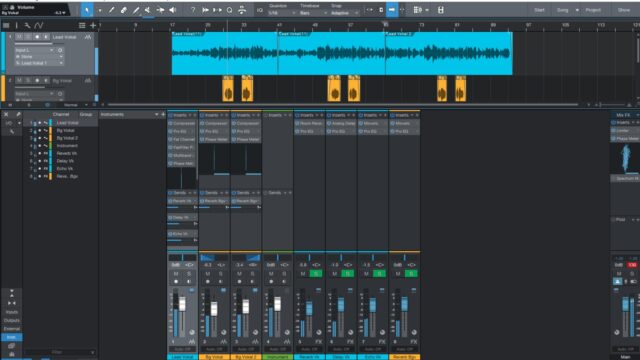Open the track list icon
The width and height of the screenshot is (640, 360).
[82, 25]
